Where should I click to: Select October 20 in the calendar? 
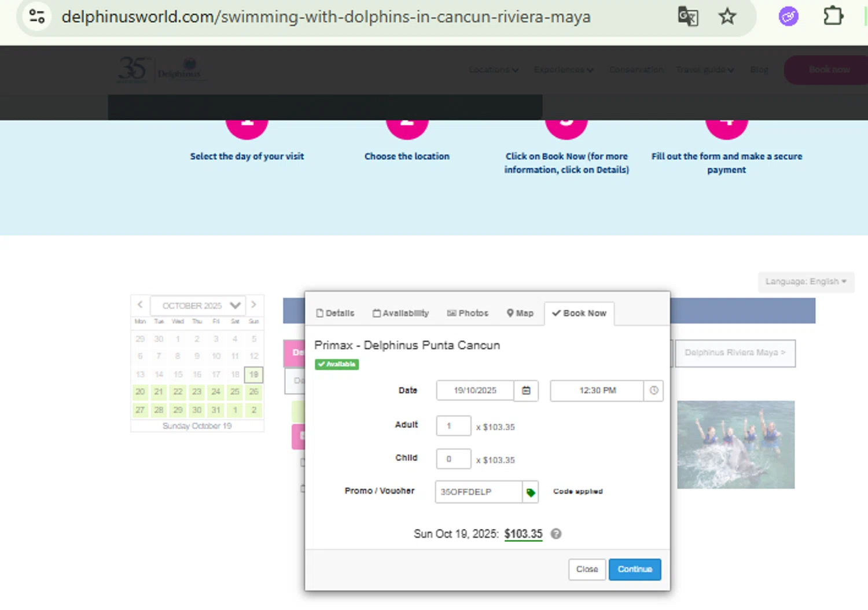140,392
